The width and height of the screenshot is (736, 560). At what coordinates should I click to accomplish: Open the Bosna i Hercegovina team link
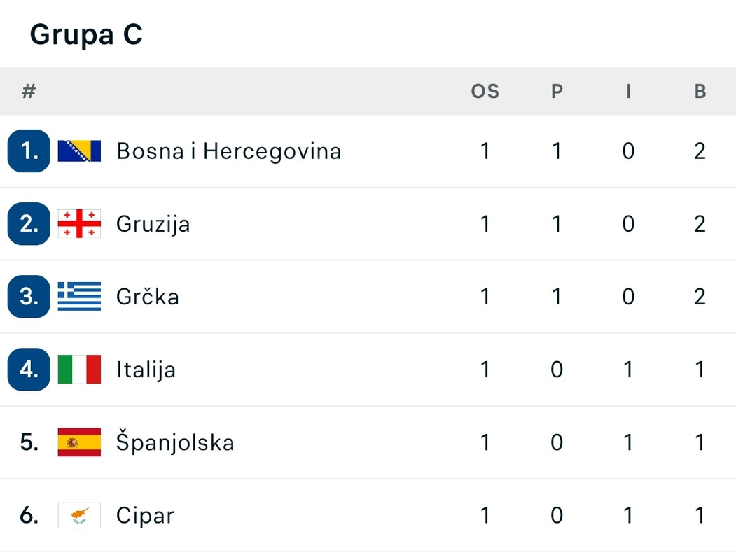[x=228, y=151]
